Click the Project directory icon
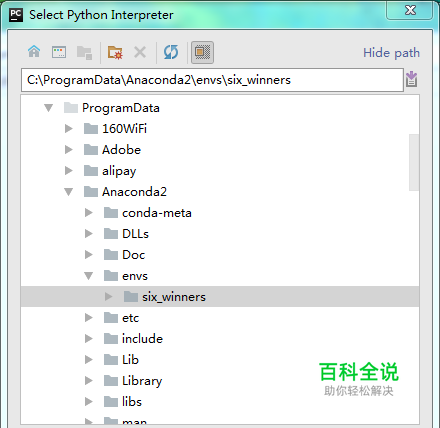The height and width of the screenshot is (428, 440). coord(84,53)
